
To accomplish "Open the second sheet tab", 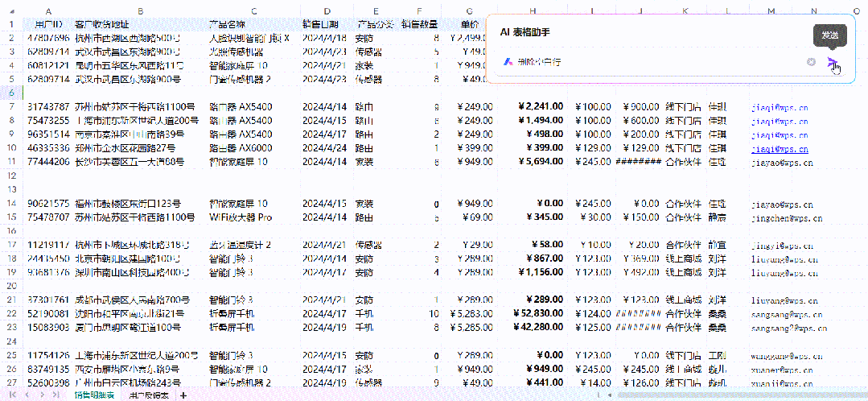I will pyautogui.click(x=148, y=395).
